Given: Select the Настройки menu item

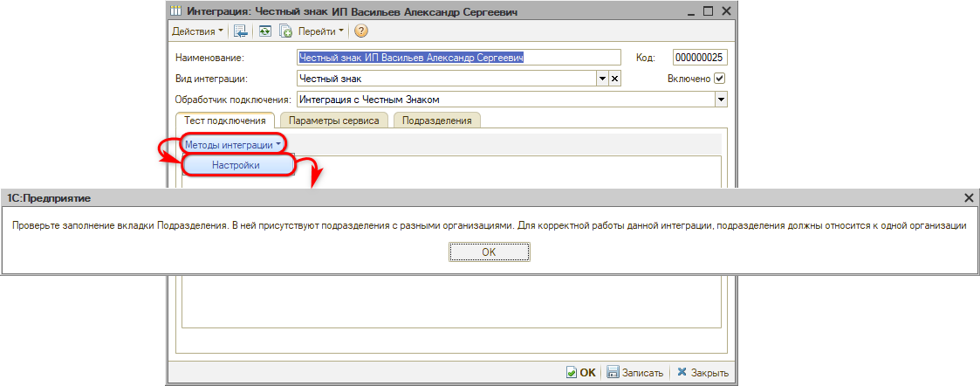Looking at the screenshot, I should coord(236,164).
